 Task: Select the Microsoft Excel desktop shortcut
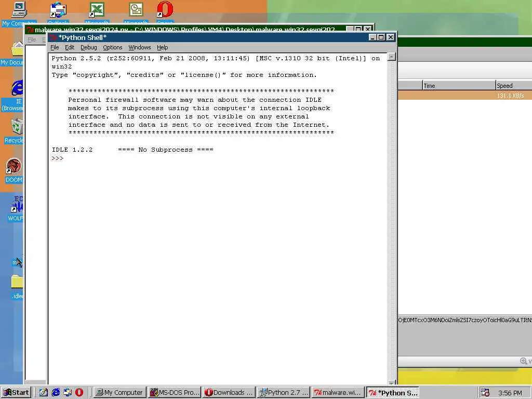[97, 13]
